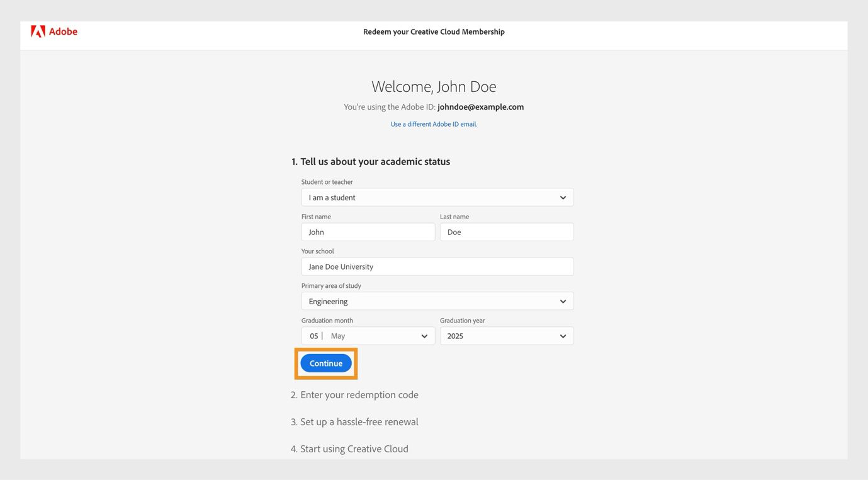This screenshot has width=868, height=480.
Task: Click "Redeem your Creative Cloud Membership" page title
Action: [434, 31]
